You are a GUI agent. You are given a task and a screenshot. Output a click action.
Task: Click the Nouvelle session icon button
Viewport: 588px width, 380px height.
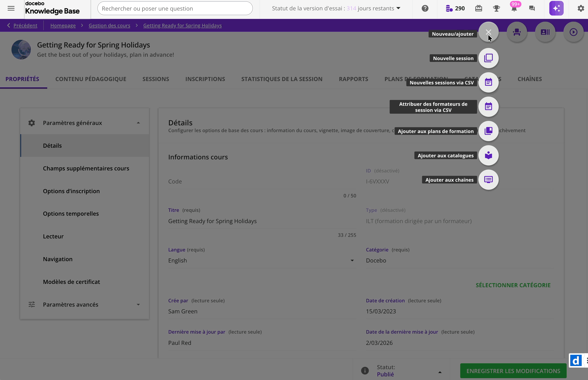[x=488, y=58]
